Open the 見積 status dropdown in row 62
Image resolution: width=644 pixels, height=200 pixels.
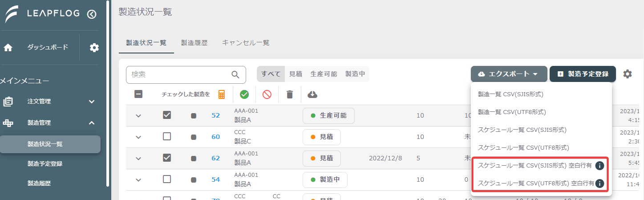tap(321, 158)
